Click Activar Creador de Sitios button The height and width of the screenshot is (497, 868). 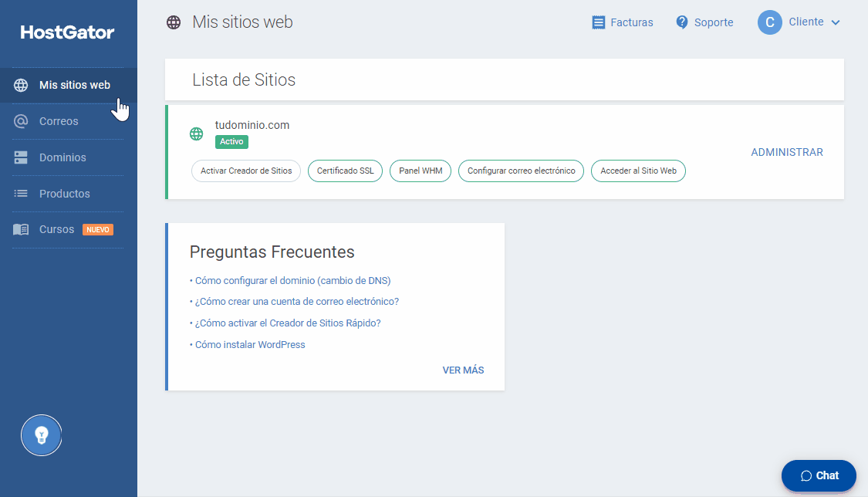point(246,171)
